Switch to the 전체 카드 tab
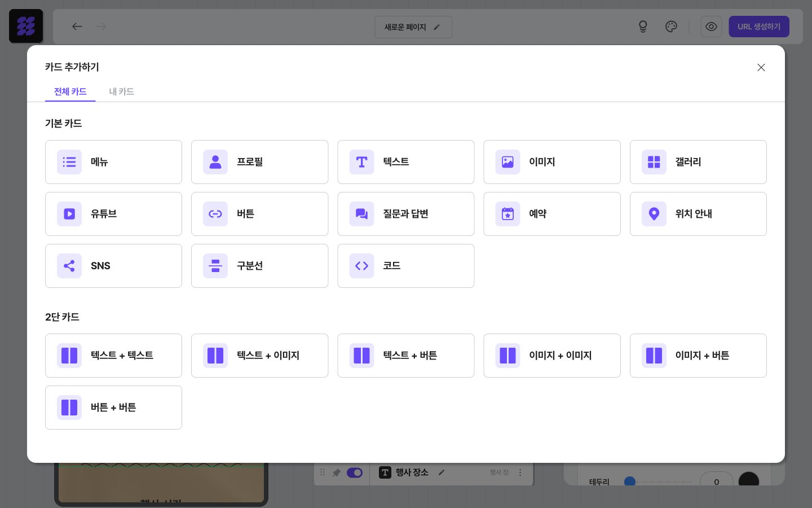The image size is (812, 508). (70, 91)
